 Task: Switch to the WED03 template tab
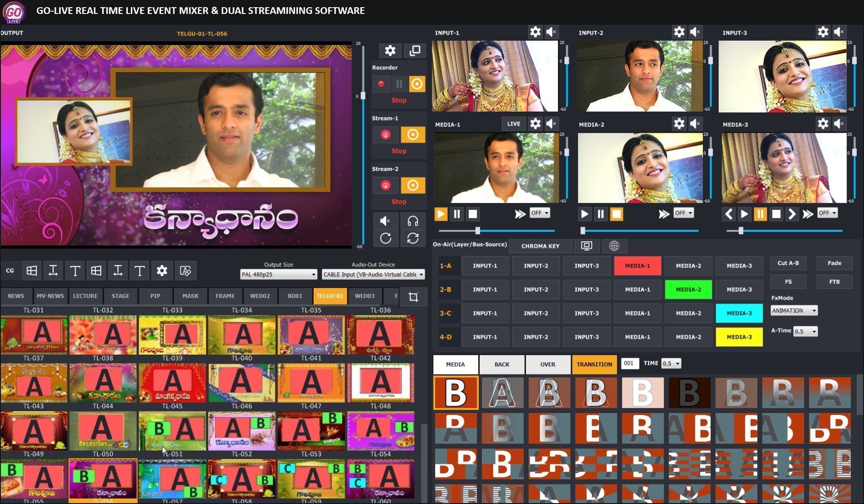pyautogui.click(x=364, y=296)
